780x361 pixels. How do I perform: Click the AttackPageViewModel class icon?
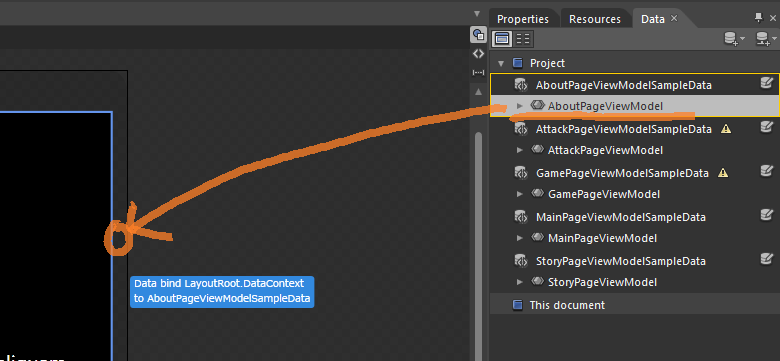coord(537,149)
